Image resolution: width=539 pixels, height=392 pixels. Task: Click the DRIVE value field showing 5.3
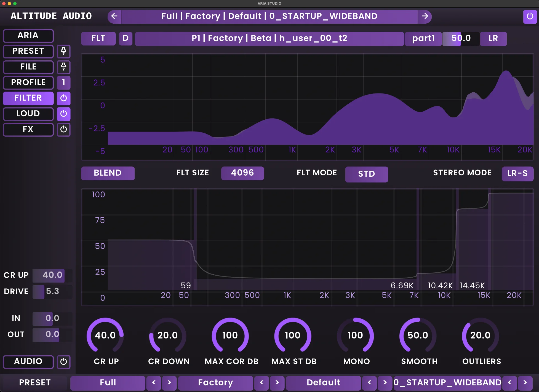(52, 292)
